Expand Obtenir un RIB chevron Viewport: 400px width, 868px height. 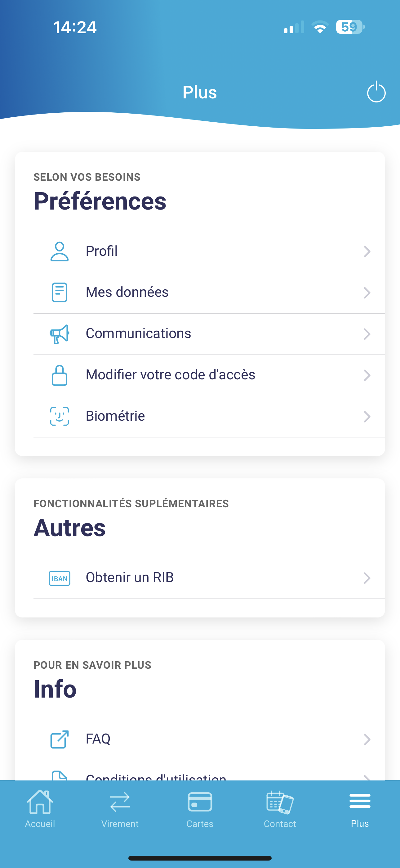(x=367, y=578)
